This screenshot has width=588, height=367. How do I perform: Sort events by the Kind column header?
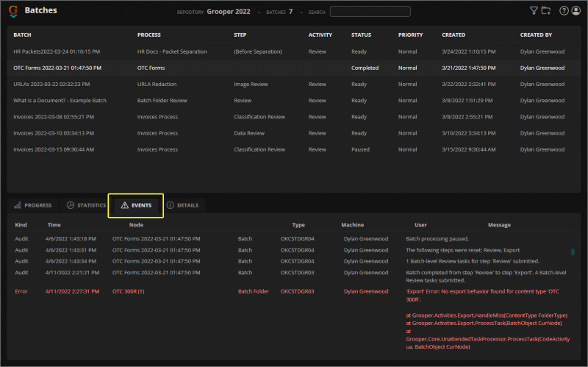21,224
